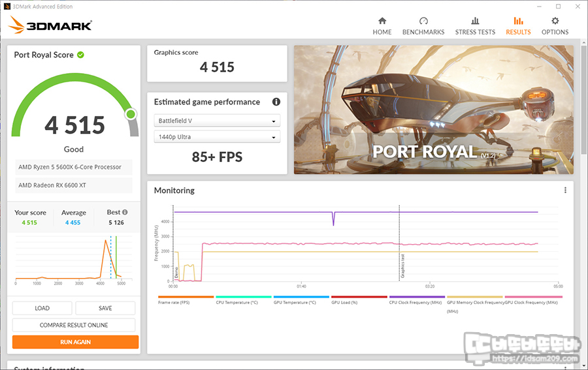The height and width of the screenshot is (370, 588).
Task: Click the info icon next to Best score
Action: [x=125, y=212]
